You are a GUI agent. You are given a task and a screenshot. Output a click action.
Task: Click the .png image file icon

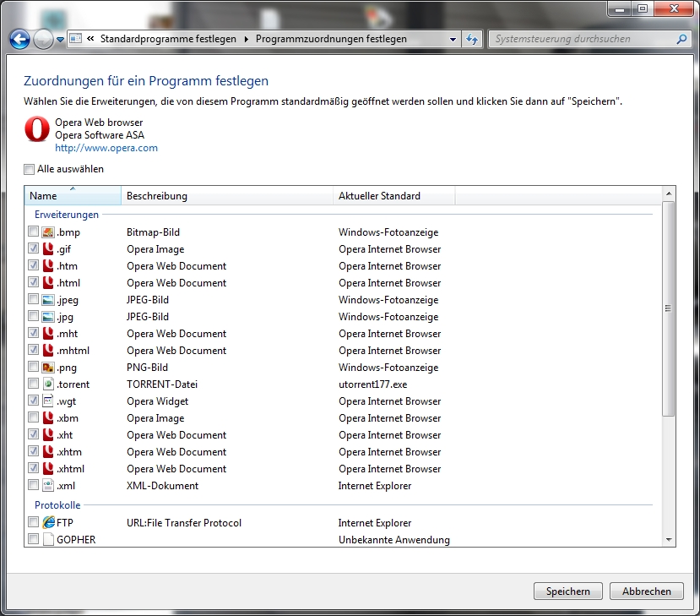click(48, 368)
